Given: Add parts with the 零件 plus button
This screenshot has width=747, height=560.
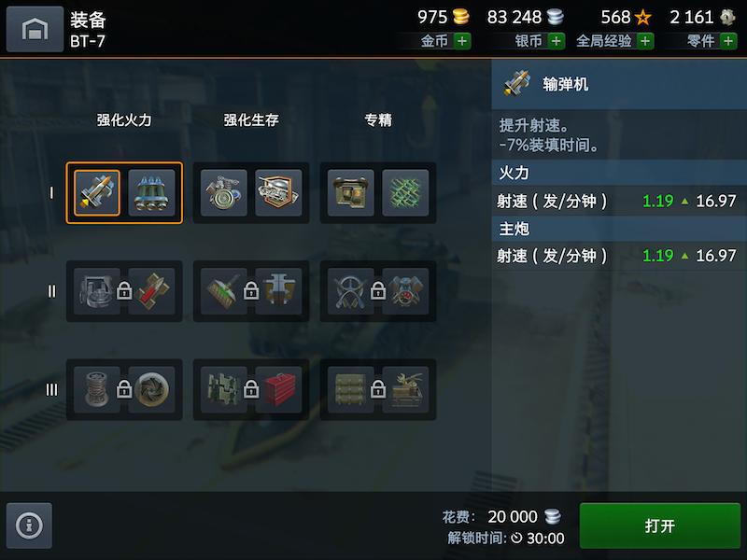Looking at the screenshot, I should point(728,41).
